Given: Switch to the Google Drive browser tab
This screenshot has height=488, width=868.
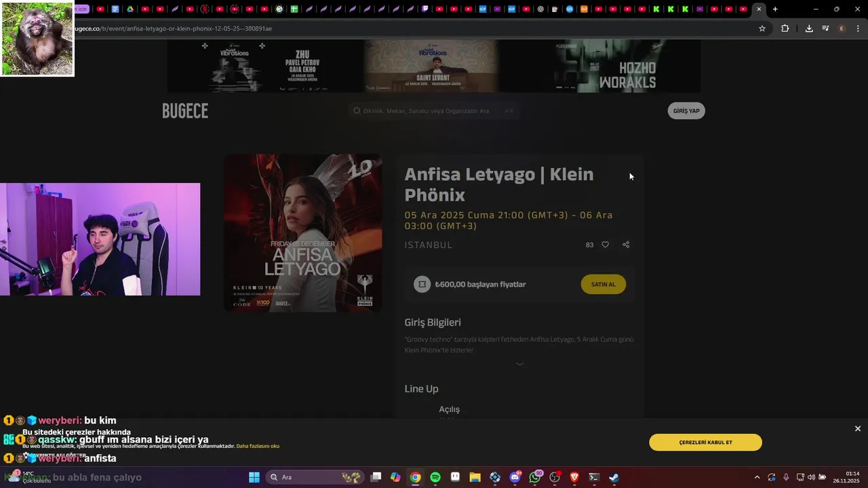Looking at the screenshot, I should pyautogui.click(x=130, y=9).
